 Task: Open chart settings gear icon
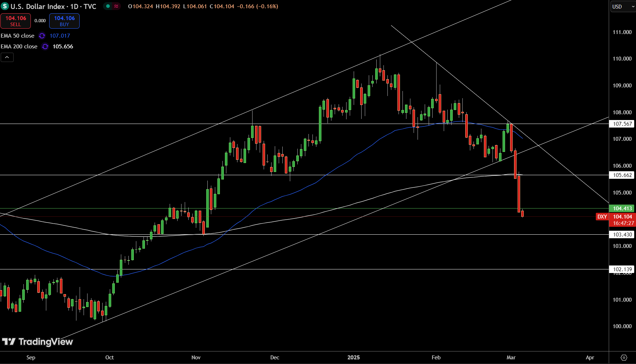tap(624, 358)
